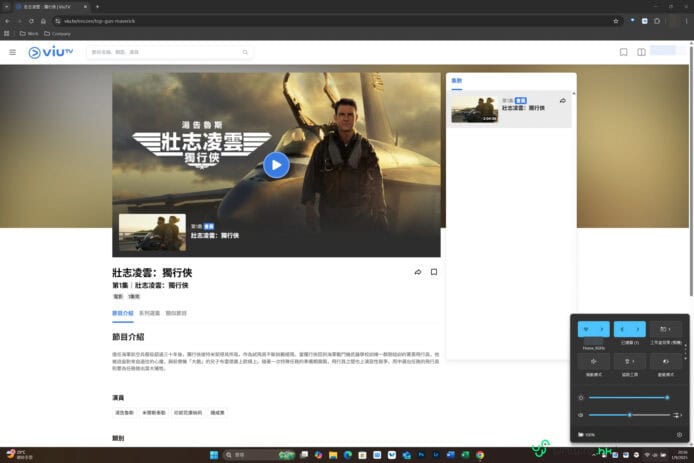Expand Wi-Fi network list chevron
This screenshot has width=694, height=463.
[601, 329]
